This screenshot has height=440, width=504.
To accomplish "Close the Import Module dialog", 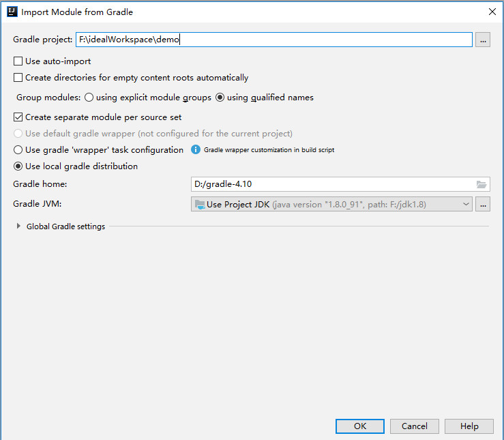I will 492,12.
